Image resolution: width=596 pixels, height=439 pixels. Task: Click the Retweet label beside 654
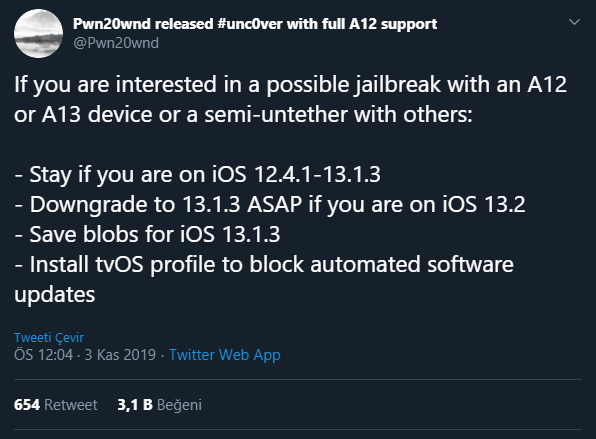(71, 405)
